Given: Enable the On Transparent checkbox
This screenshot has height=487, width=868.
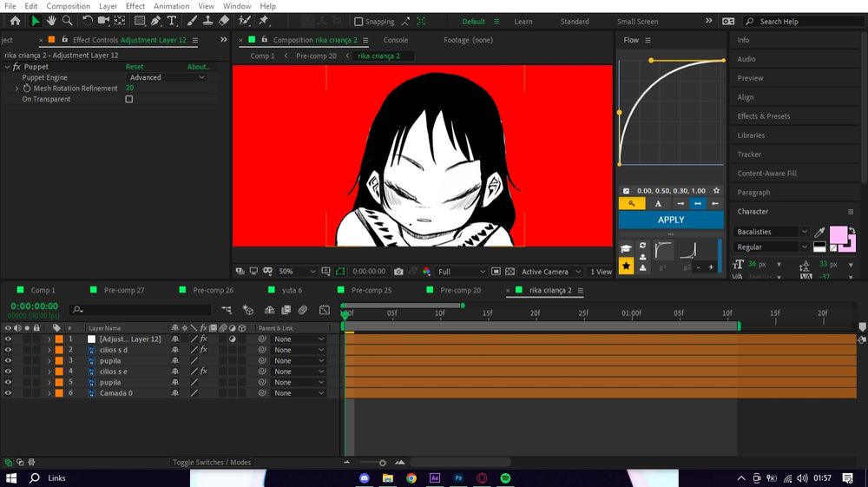Looking at the screenshot, I should (x=129, y=100).
